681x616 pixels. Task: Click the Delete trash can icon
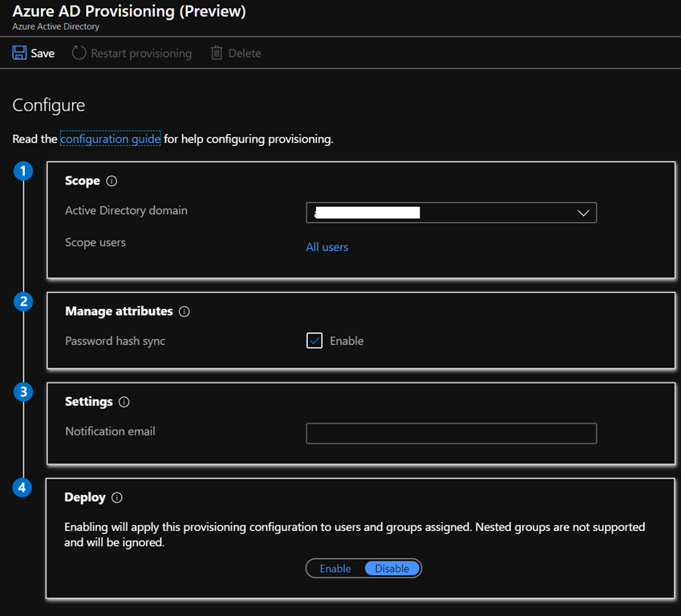click(x=217, y=53)
